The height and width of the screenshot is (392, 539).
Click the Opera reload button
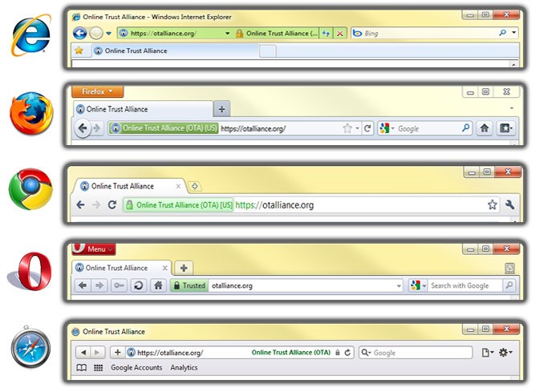tap(139, 285)
